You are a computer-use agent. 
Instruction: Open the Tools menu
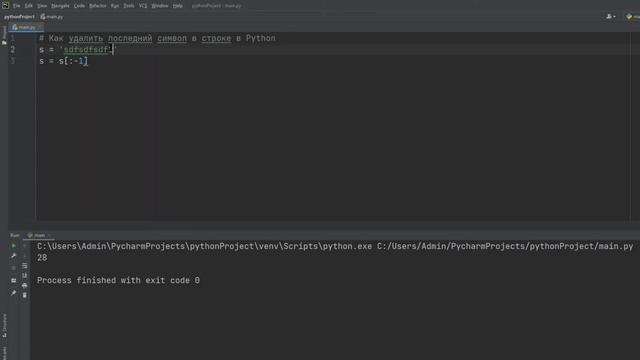pos(129,6)
